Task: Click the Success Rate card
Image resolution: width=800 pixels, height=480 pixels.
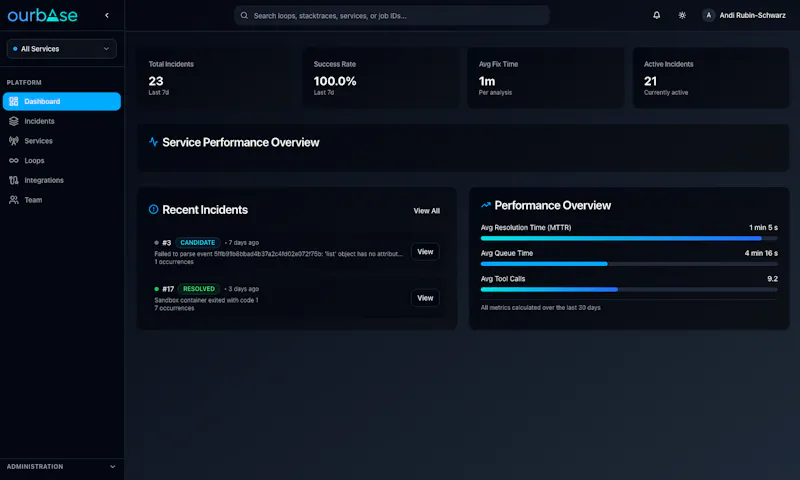Action: [381, 78]
